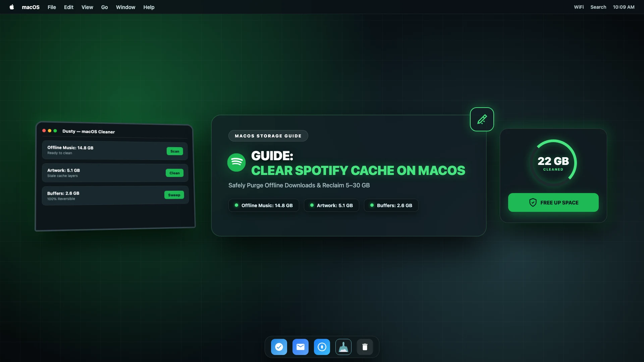Click the Apple logo menu
644x362 pixels.
click(x=12, y=7)
